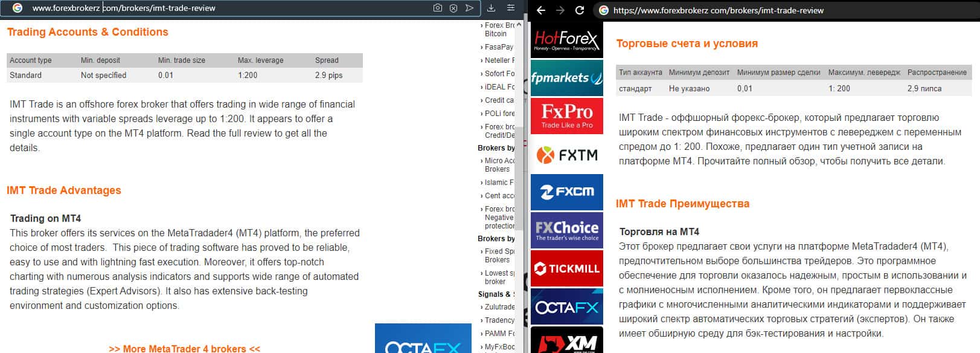Follow the More MetaTrader 4 brokers link
Viewport: 980px width, 353px height.
pyautogui.click(x=184, y=349)
